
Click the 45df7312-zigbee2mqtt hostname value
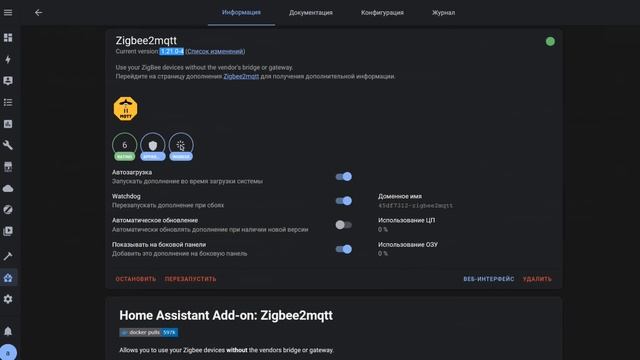415,206
